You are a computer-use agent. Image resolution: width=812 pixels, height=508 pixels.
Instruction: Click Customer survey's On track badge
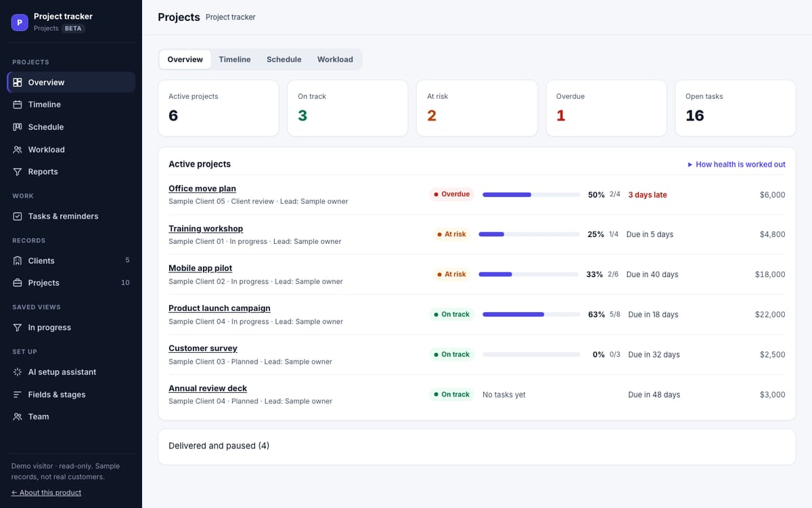point(451,355)
